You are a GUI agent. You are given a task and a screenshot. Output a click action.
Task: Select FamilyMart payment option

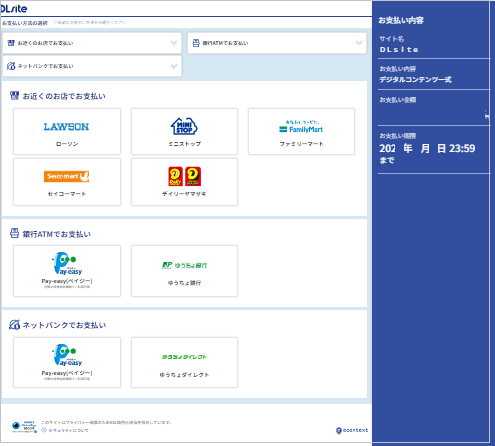coord(301,131)
